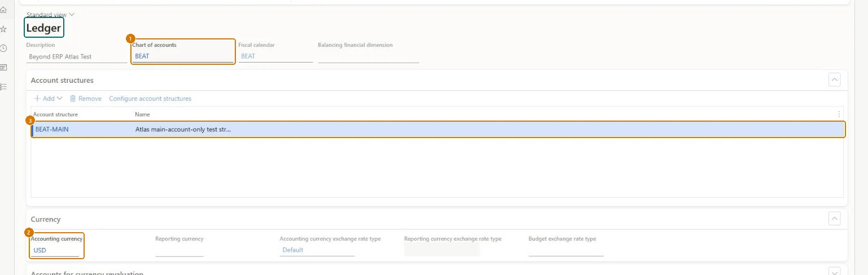Image resolution: width=868 pixels, height=275 pixels.
Task: Open Recent clock icon in the sidebar
Action: 3,48
